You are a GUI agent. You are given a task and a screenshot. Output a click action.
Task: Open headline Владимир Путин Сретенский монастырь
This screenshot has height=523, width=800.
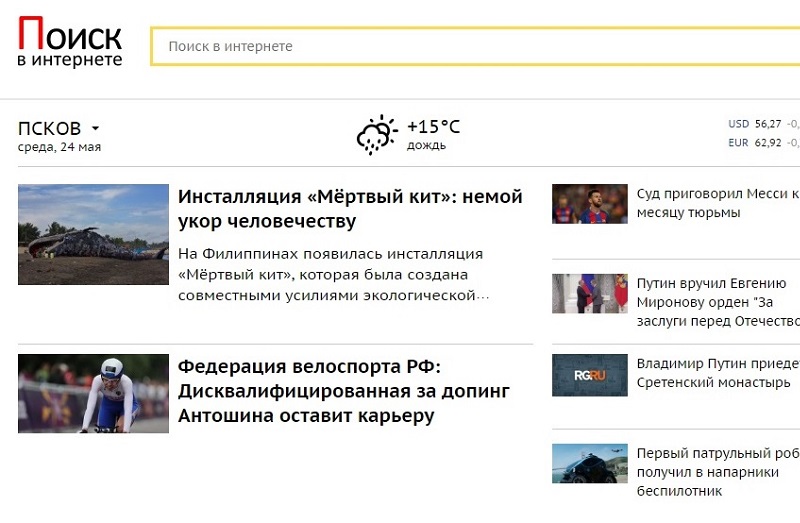718,373
